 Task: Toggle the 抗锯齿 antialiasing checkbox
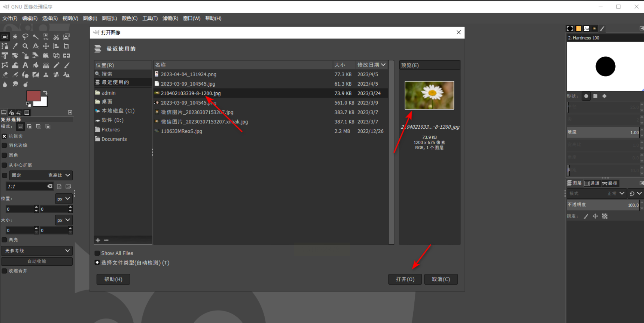point(4,136)
